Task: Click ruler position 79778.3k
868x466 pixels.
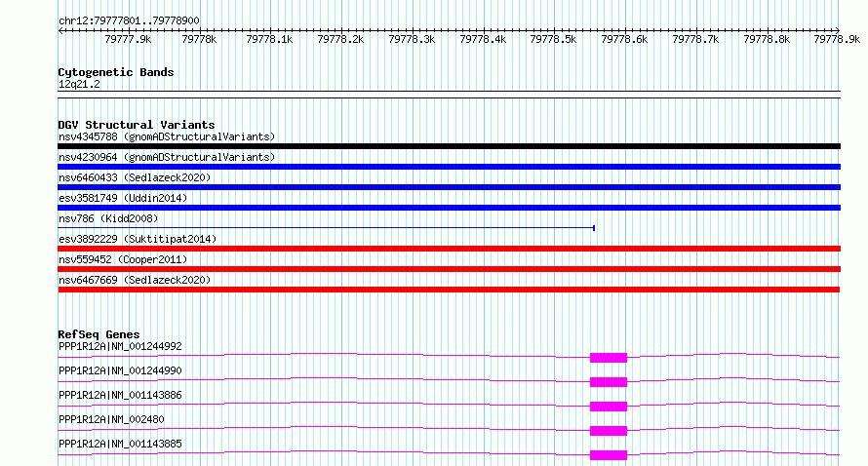Action: tap(412, 39)
